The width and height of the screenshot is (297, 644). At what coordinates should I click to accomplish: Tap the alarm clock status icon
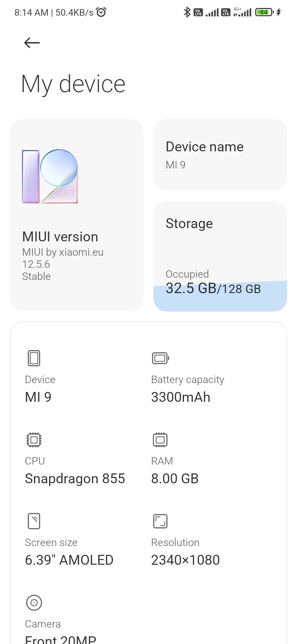[x=101, y=12]
